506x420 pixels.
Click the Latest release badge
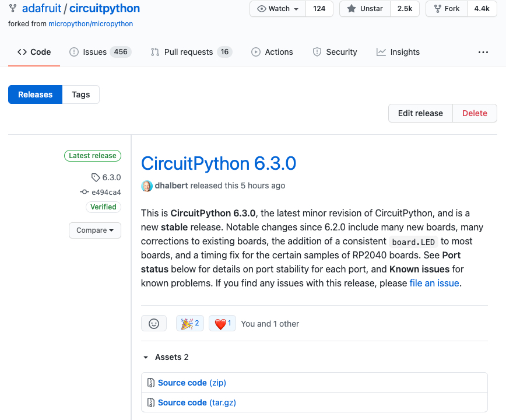tap(93, 156)
